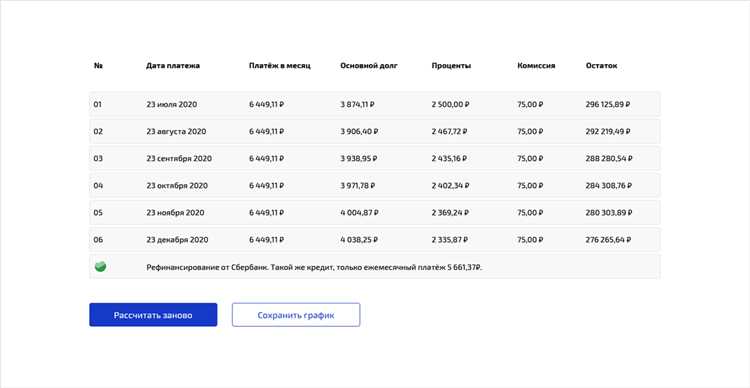
Task: Click balance 288 280,54 ₽
Action: pos(609,158)
